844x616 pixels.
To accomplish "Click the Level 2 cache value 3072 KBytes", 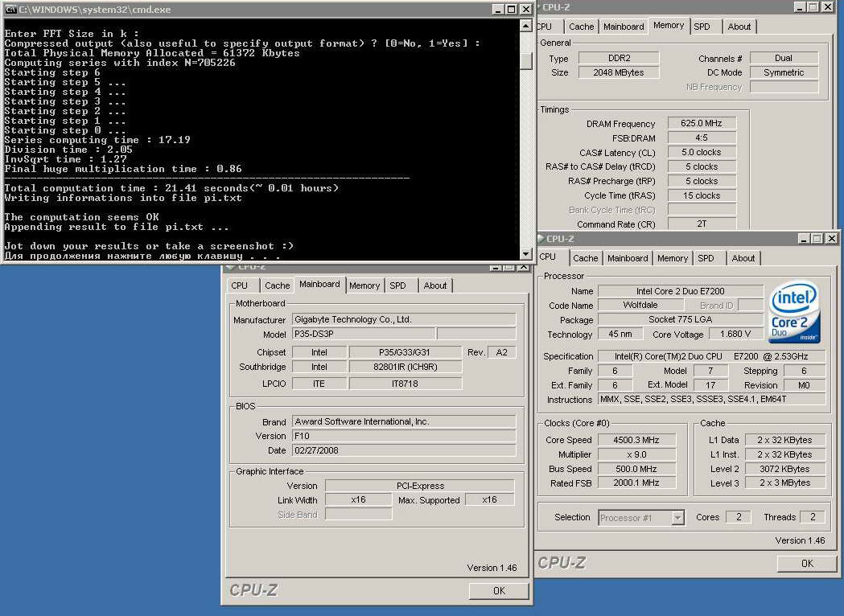I will click(784, 469).
